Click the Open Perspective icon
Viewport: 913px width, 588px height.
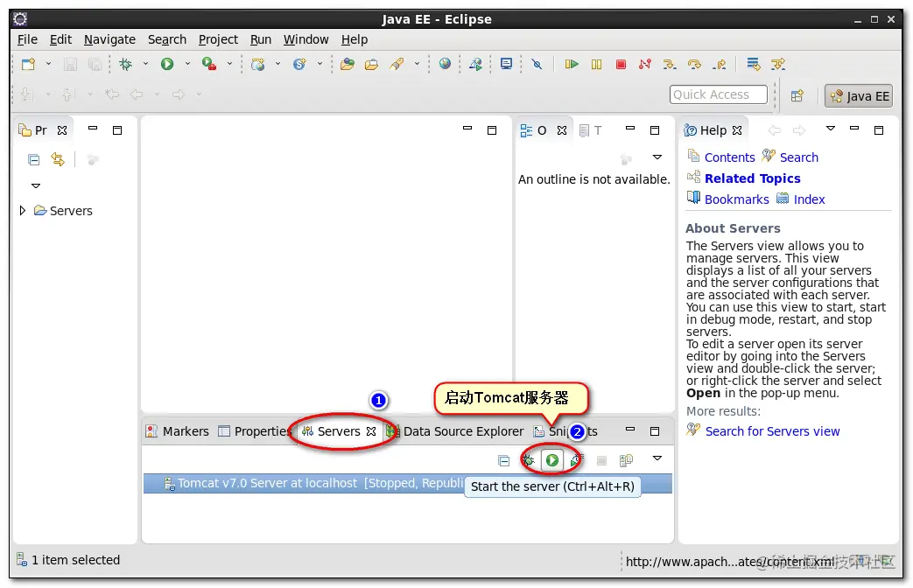[797, 95]
